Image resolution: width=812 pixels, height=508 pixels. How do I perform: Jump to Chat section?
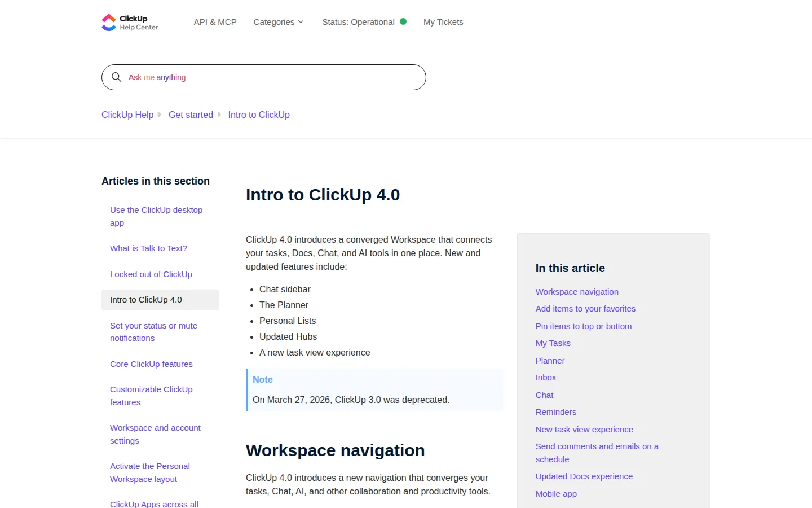pos(545,395)
